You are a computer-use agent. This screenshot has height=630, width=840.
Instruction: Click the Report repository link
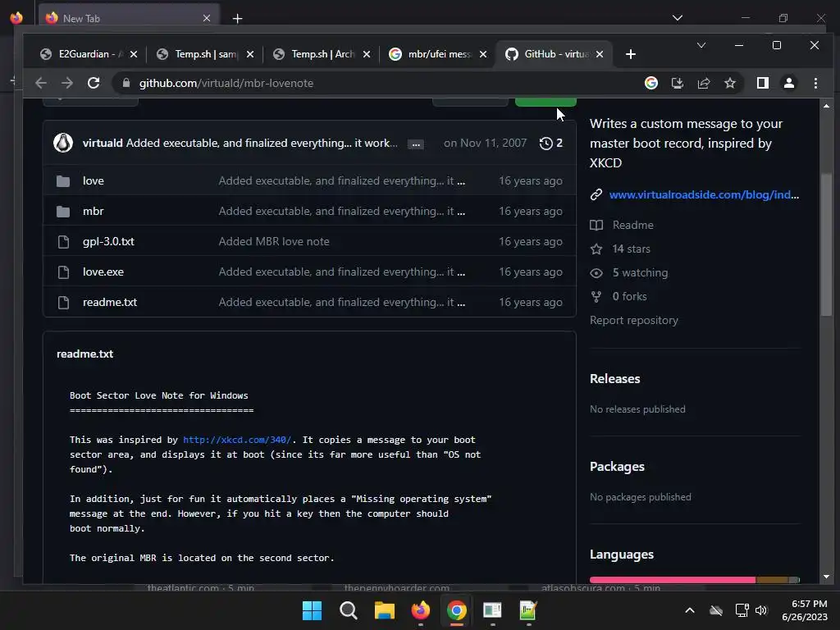pos(634,321)
